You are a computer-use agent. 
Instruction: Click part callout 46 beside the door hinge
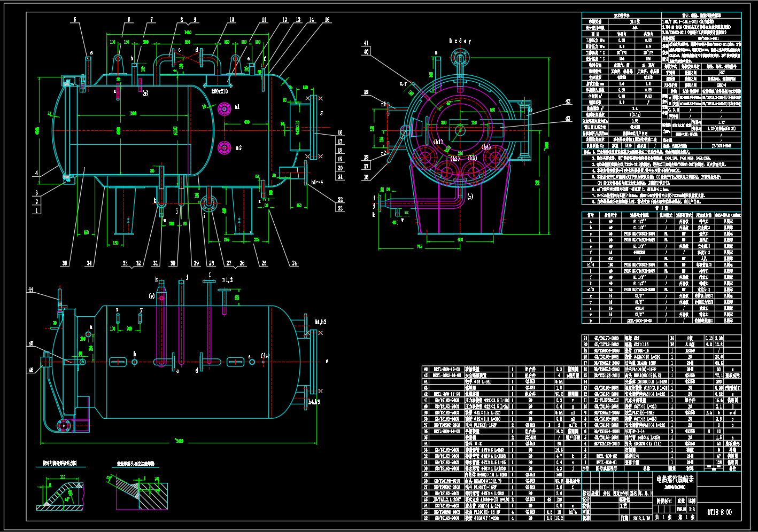[30, 370]
